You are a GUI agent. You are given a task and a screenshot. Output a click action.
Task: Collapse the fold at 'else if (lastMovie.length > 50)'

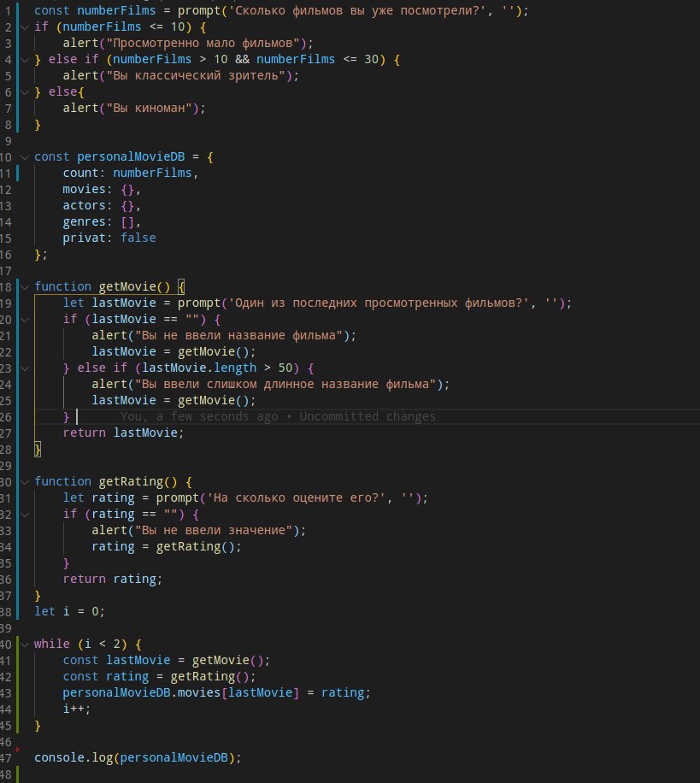click(x=25, y=368)
